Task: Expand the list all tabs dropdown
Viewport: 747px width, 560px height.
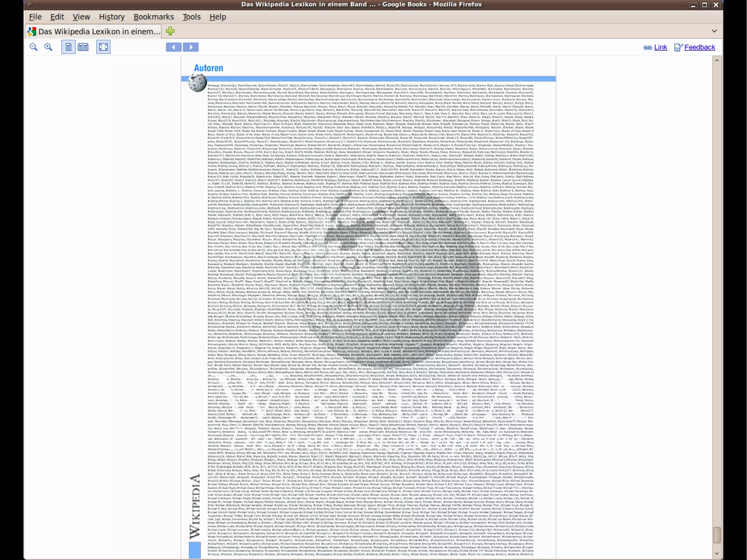Action: click(714, 31)
